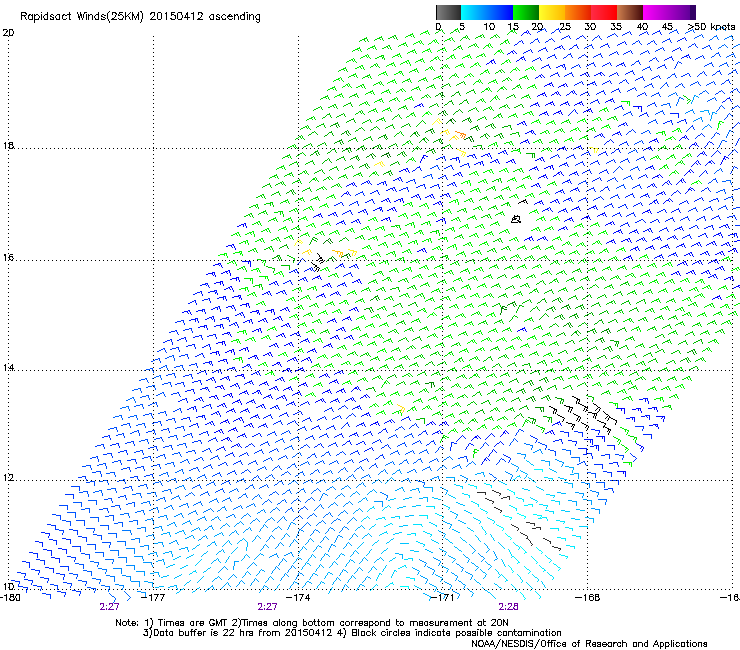Viewport: 740px width, 650px height.
Task: Click the longitude label -177
Action: (x=154, y=598)
